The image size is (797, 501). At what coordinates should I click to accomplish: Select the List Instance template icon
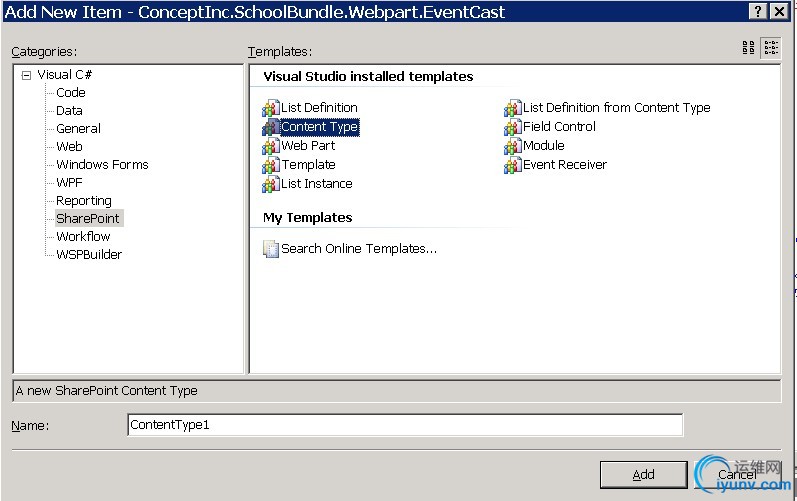(x=270, y=184)
